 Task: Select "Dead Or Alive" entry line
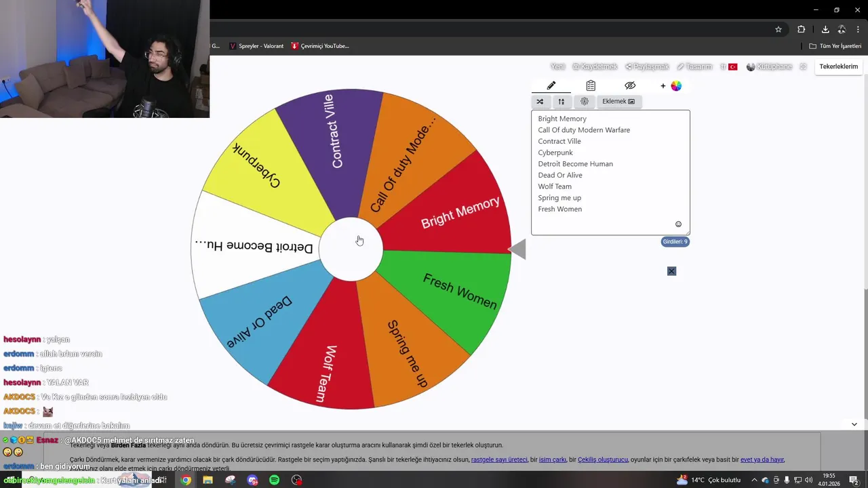[x=560, y=176]
